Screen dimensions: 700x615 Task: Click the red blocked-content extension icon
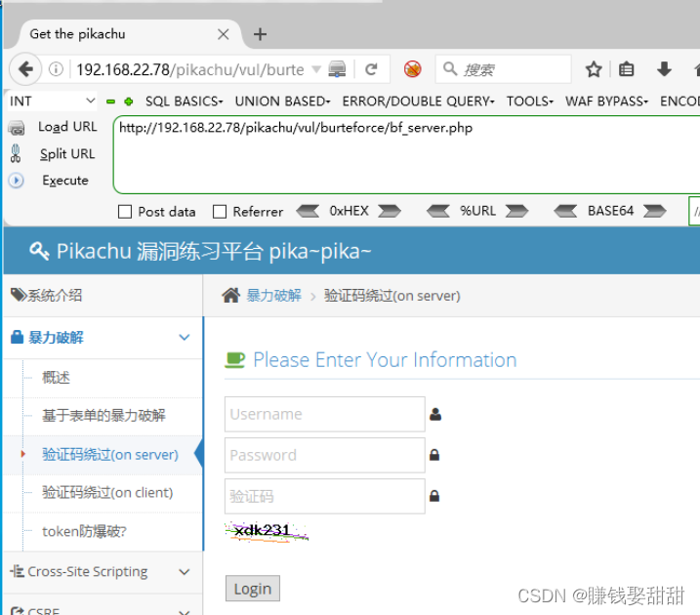point(412,69)
